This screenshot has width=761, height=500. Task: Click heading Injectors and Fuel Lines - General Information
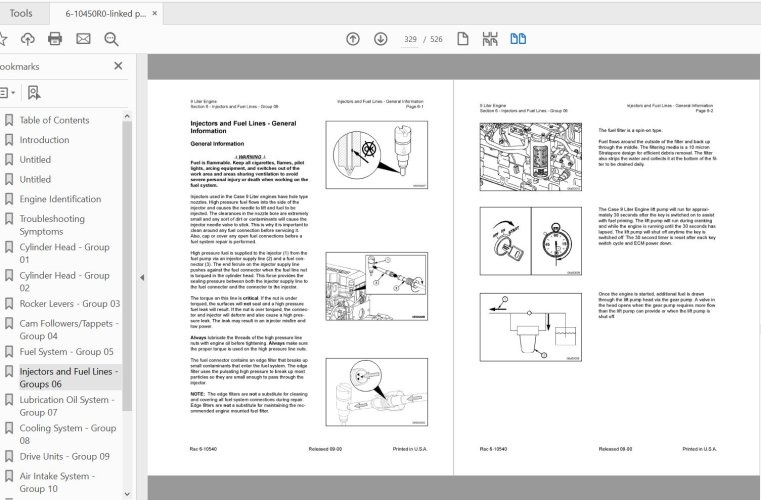[243, 127]
